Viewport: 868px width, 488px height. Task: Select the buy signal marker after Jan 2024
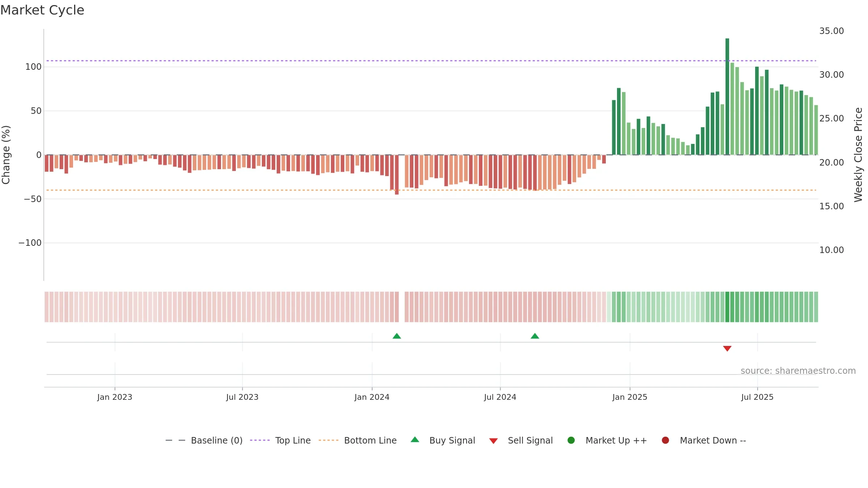(x=397, y=336)
